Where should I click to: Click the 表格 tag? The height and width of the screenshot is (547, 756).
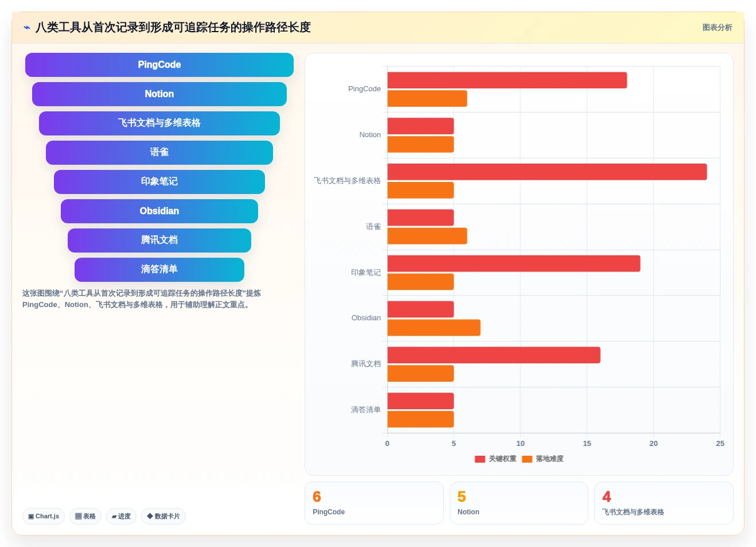click(x=85, y=516)
